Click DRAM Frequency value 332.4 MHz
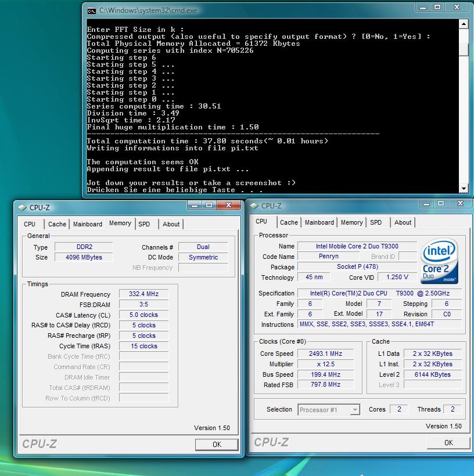The image size is (474, 476). click(x=143, y=294)
